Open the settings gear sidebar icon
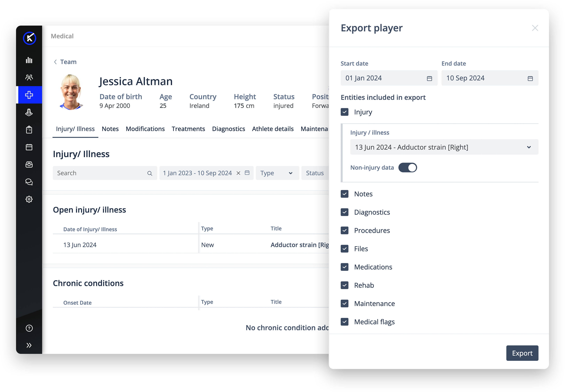 tap(29, 199)
